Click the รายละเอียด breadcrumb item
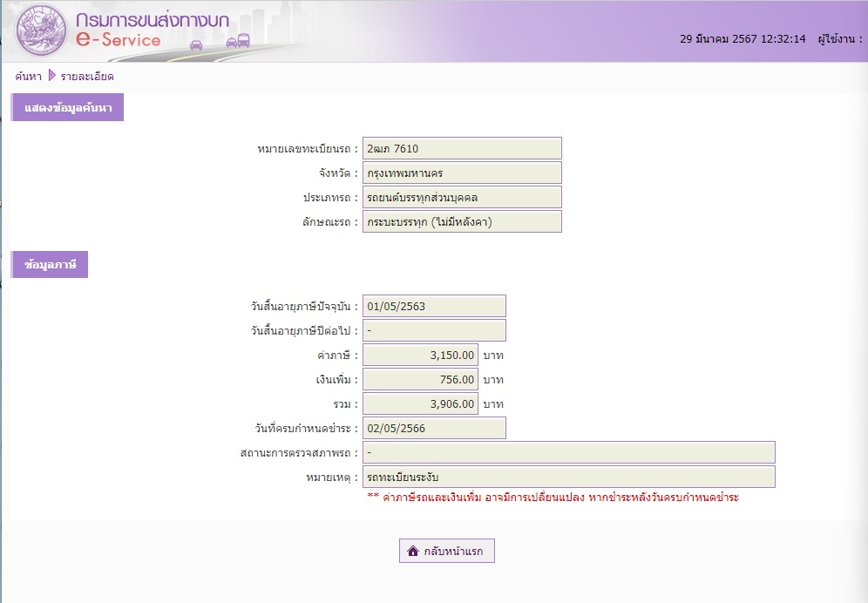The height and width of the screenshot is (603, 868). [x=87, y=77]
